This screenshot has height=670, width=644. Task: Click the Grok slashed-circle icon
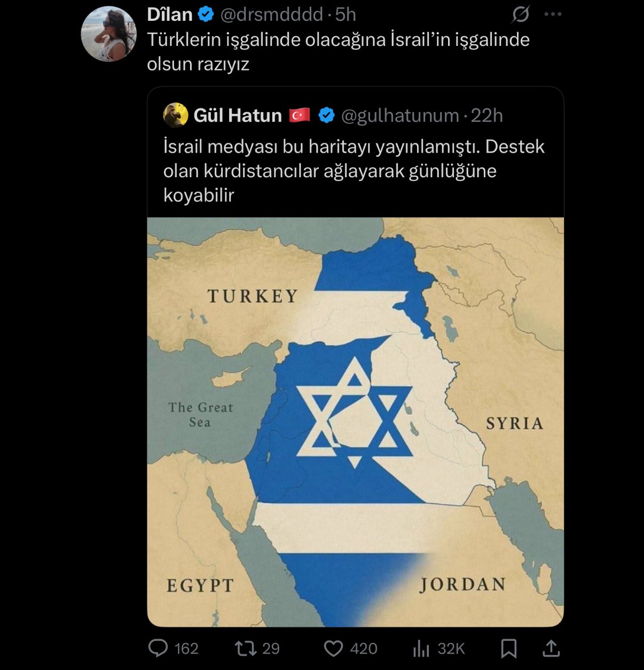pyautogui.click(x=520, y=14)
